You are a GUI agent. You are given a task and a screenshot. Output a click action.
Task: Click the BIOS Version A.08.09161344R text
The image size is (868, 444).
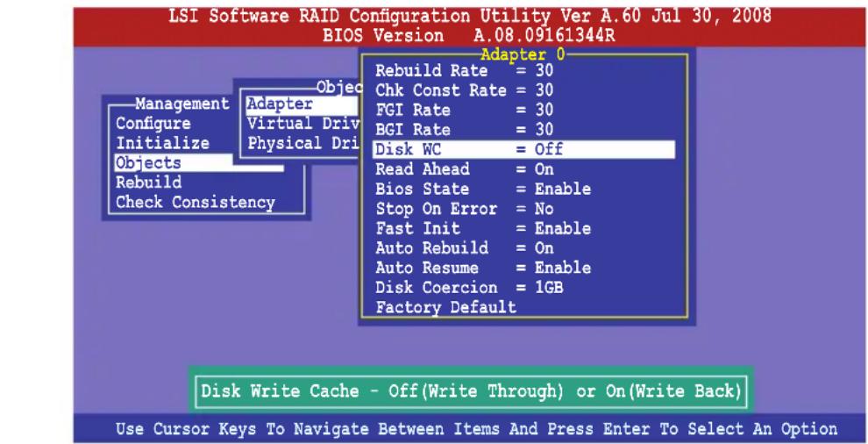tap(469, 36)
